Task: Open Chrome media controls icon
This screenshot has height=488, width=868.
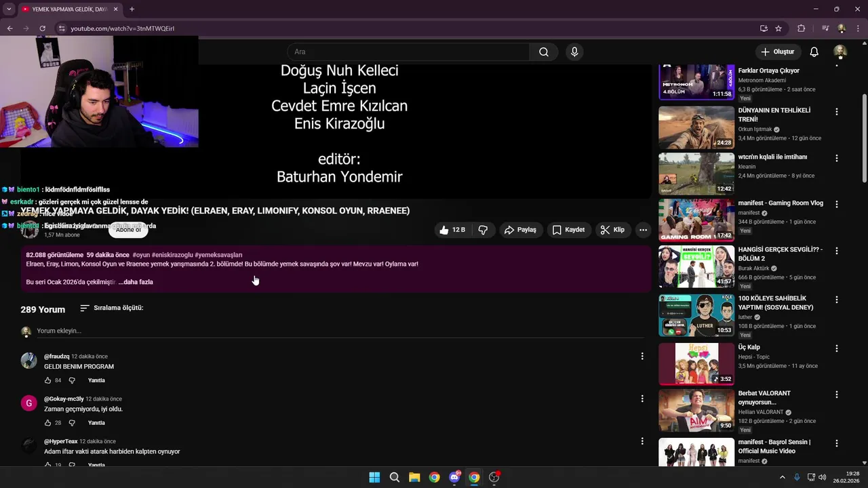Action: pyautogui.click(x=825, y=28)
